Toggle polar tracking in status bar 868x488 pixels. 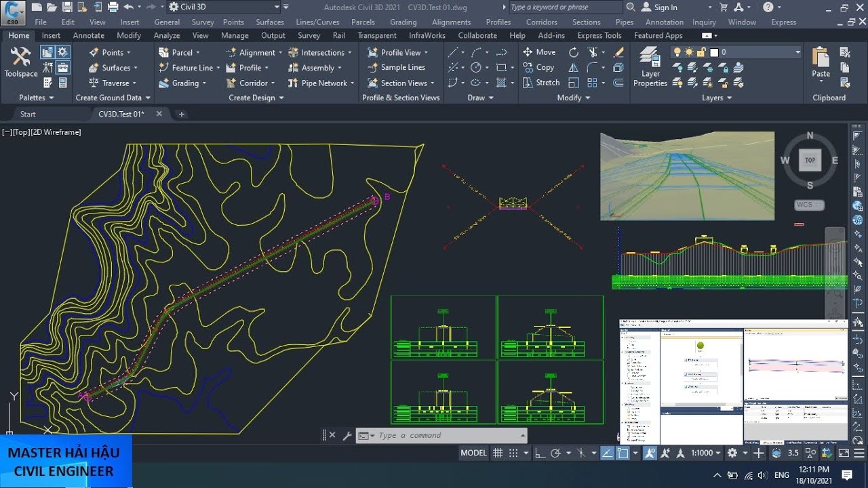click(x=555, y=453)
